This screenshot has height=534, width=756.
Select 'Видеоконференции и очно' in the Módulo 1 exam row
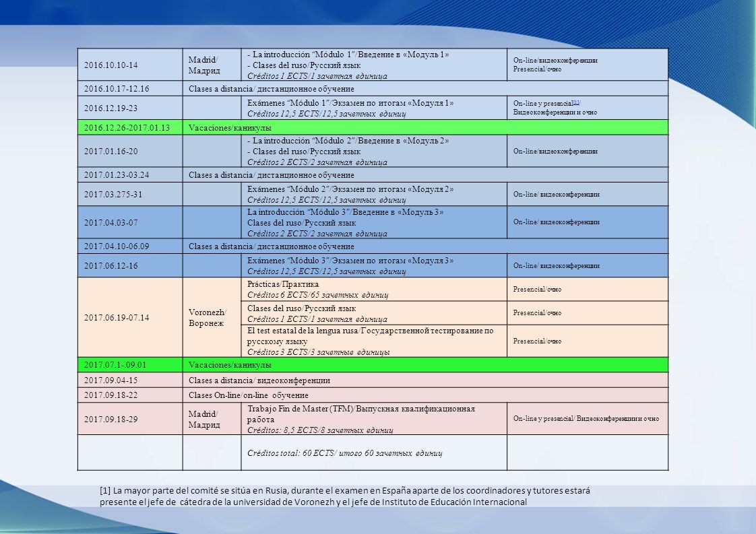pos(555,112)
